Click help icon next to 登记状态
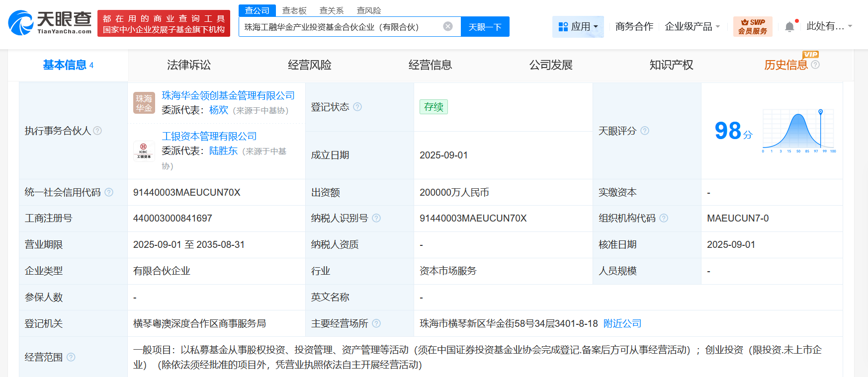This screenshot has height=377, width=868. (357, 107)
